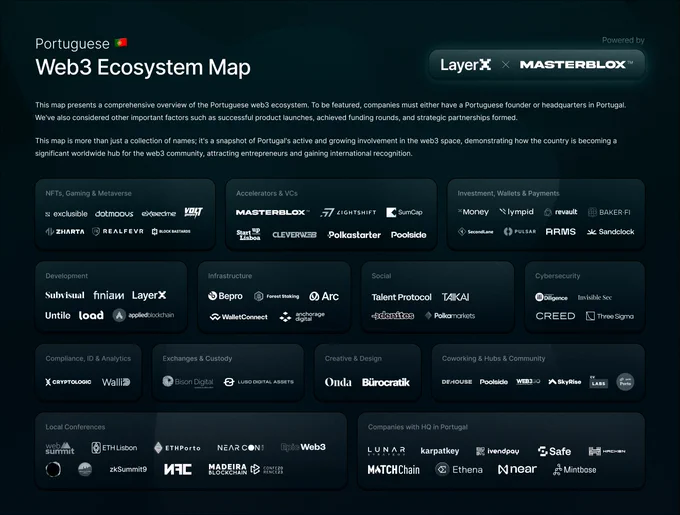Image resolution: width=680 pixels, height=515 pixels.
Task: Open the revault logo
Action: [561, 212]
